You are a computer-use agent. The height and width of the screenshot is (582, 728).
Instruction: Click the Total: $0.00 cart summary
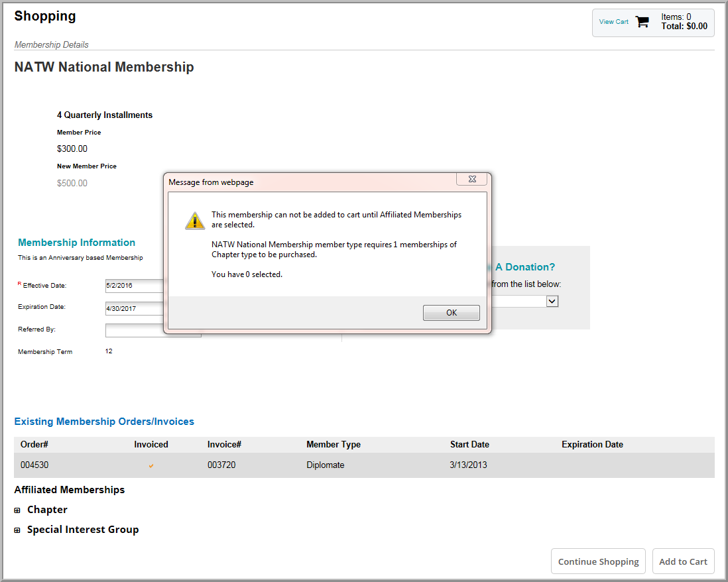coord(684,27)
